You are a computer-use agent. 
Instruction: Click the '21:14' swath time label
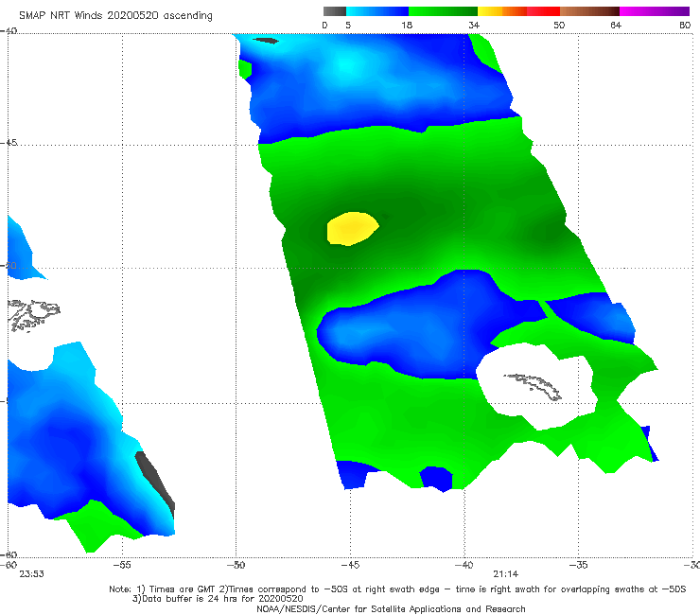click(506, 574)
